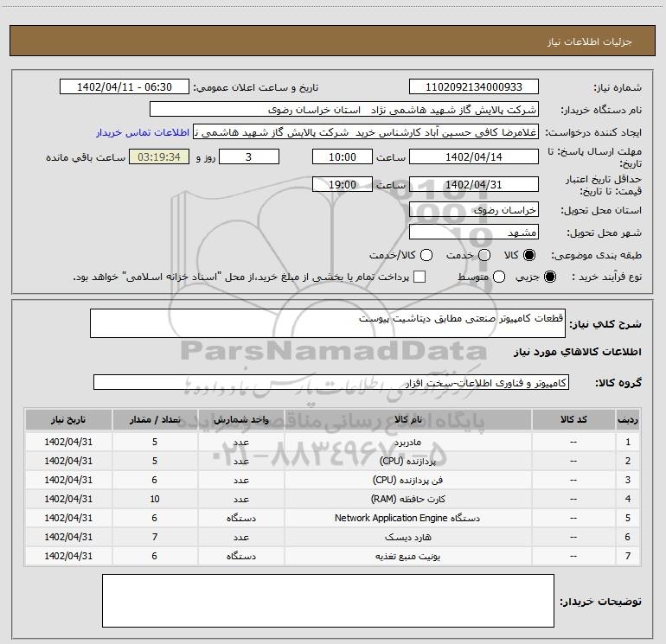Click price validity date 1402/04/31 field
This screenshot has height=644, width=666.
[x=474, y=184]
